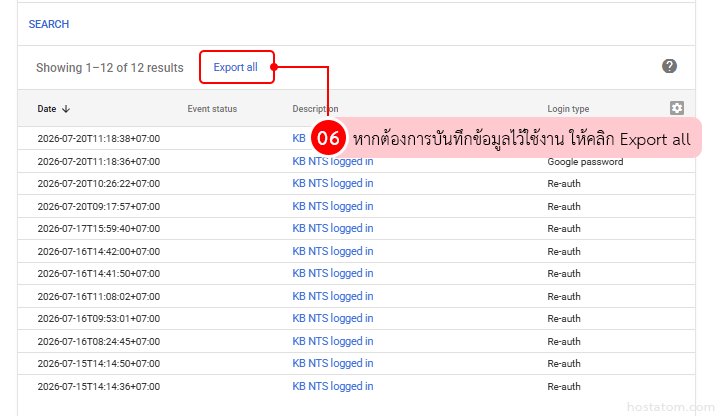The height and width of the screenshot is (416, 720).
Task: Click Re-auth in the 14:42:00 row
Action: 564,252
